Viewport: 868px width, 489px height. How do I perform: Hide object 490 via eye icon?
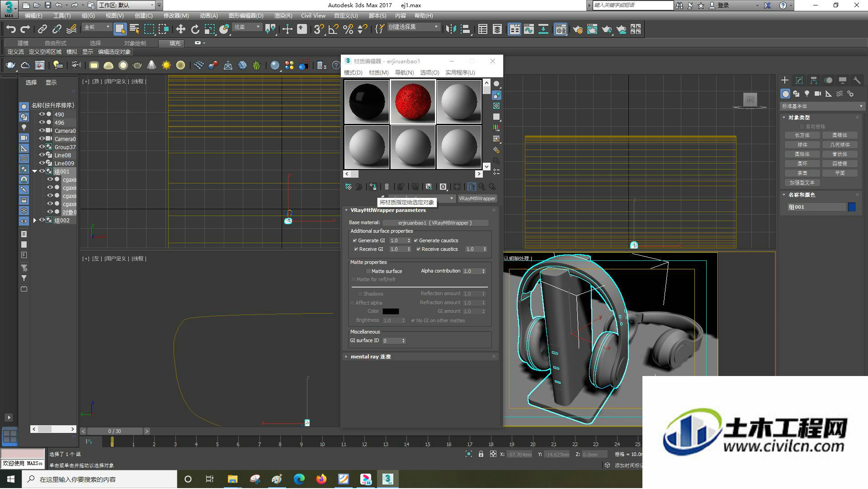[x=42, y=114]
